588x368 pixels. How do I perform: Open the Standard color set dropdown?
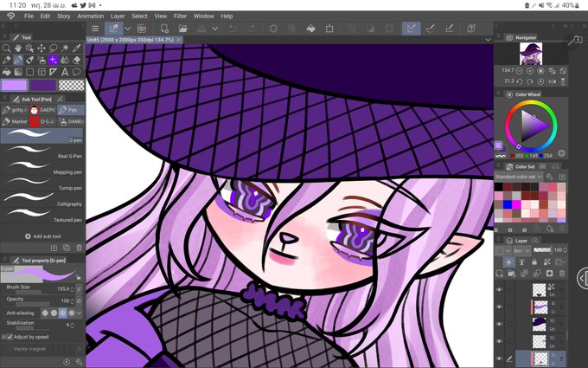519,177
